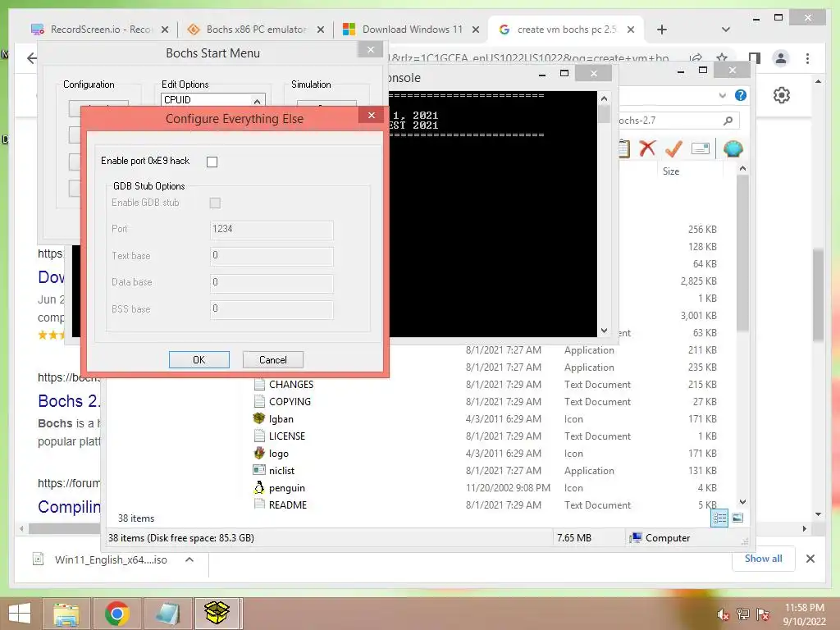This screenshot has width=840, height=630.
Task: Select the niclist application
Action: [x=282, y=471]
